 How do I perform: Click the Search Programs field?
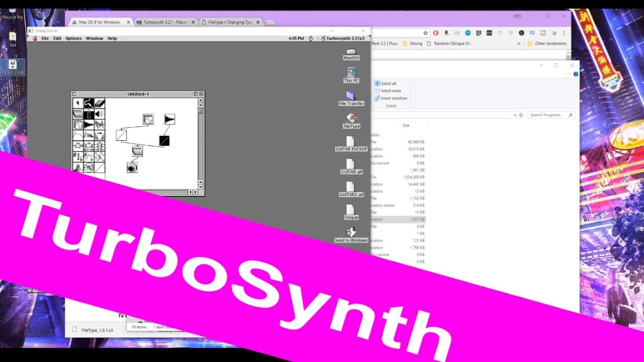click(x=551, y=115)
